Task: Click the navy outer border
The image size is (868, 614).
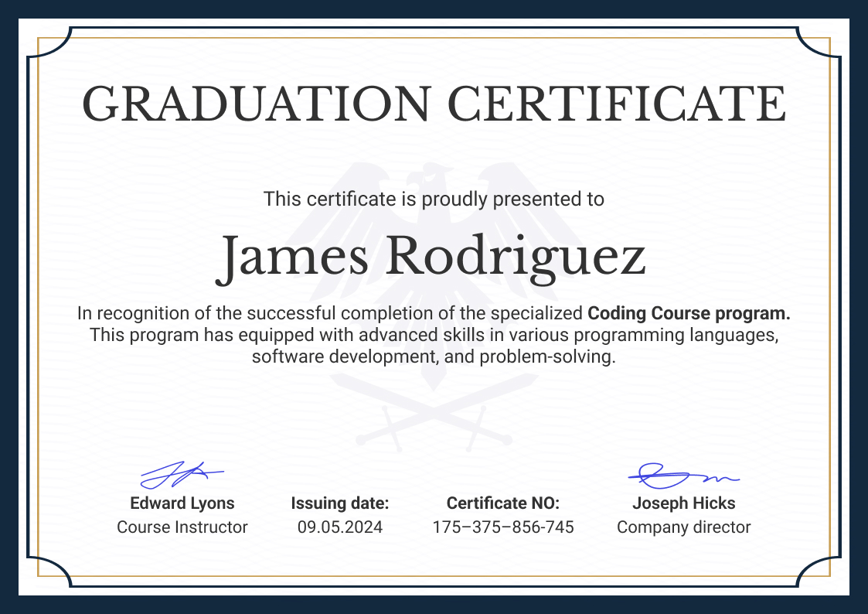Action: click(434, 9)
